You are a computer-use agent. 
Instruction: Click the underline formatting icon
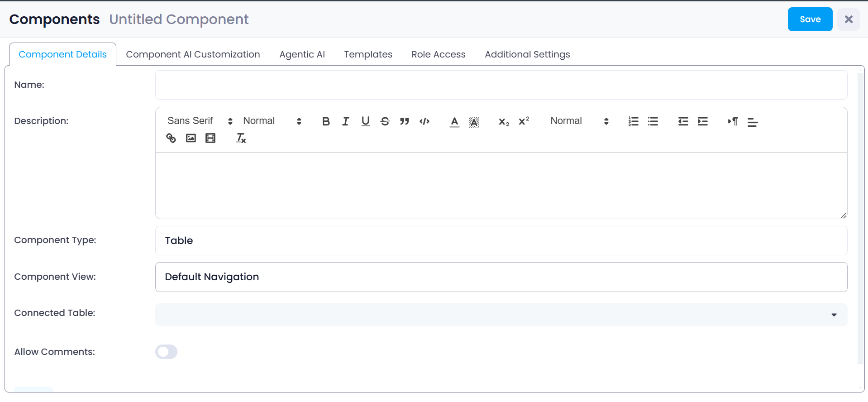click(x=365, y=121)
